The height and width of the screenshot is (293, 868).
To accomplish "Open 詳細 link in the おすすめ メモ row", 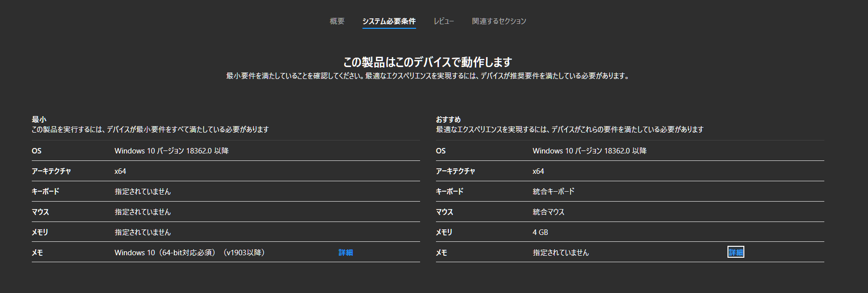I will pos(735,252).
